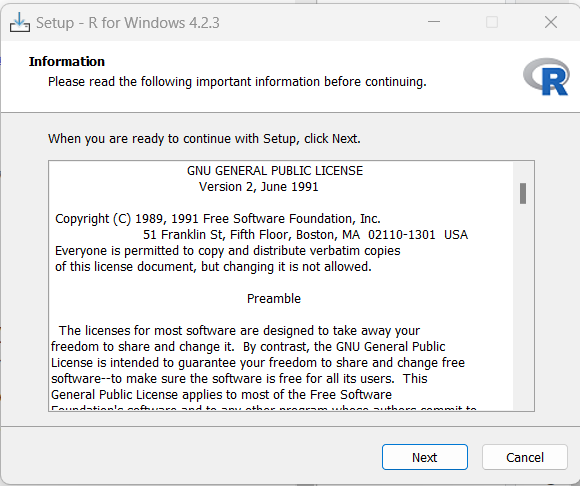Viewport: 580px width, 486px height.
Task: Cancel the R for Windows installation
Action: [x=525, y=457]
